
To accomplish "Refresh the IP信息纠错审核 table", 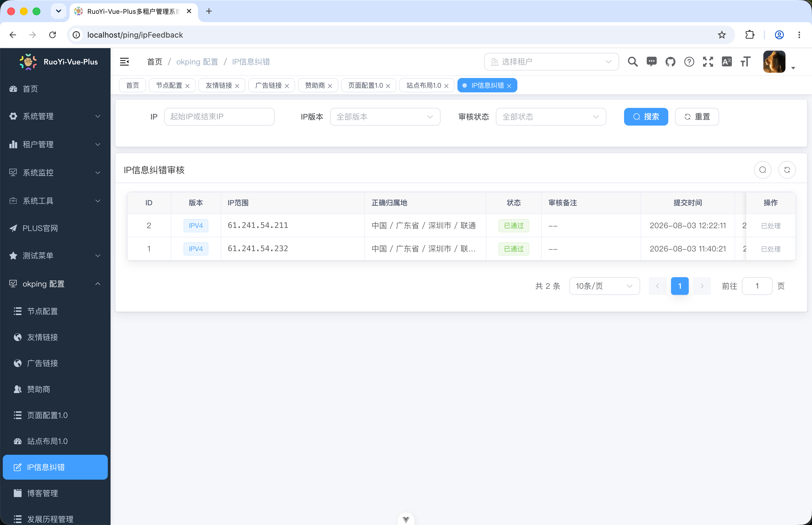I will (787, 170).
